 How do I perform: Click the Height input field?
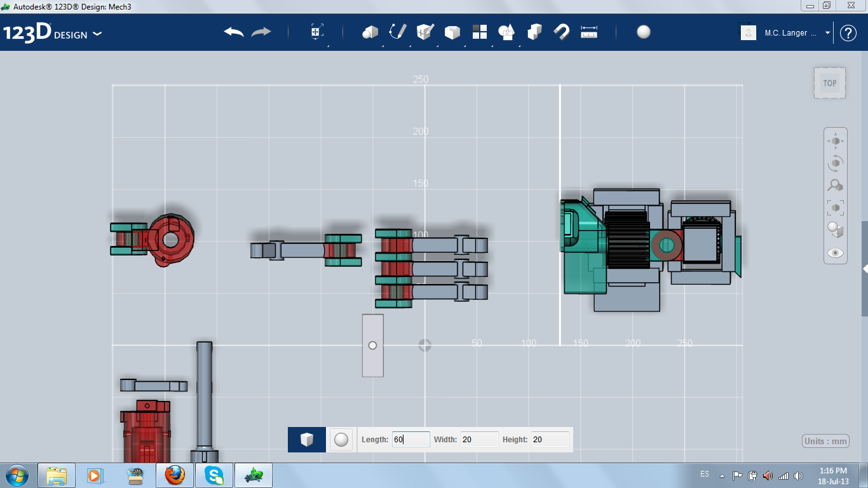pyautogui.click(x=550, y=440)
